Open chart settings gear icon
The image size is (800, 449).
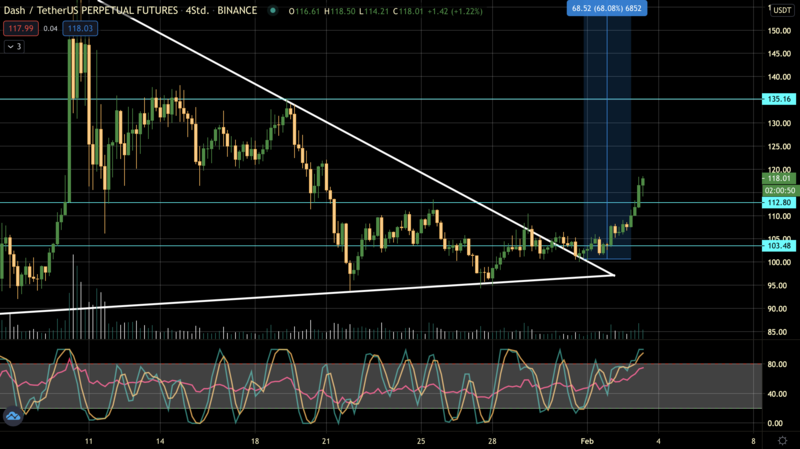(x=782, y=440)
